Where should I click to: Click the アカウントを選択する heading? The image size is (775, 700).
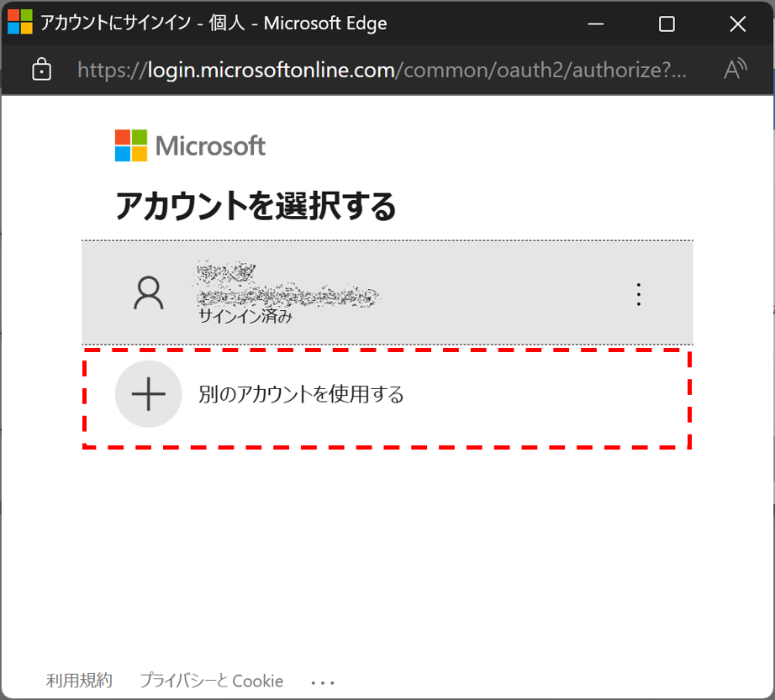[x=255, y=206]
